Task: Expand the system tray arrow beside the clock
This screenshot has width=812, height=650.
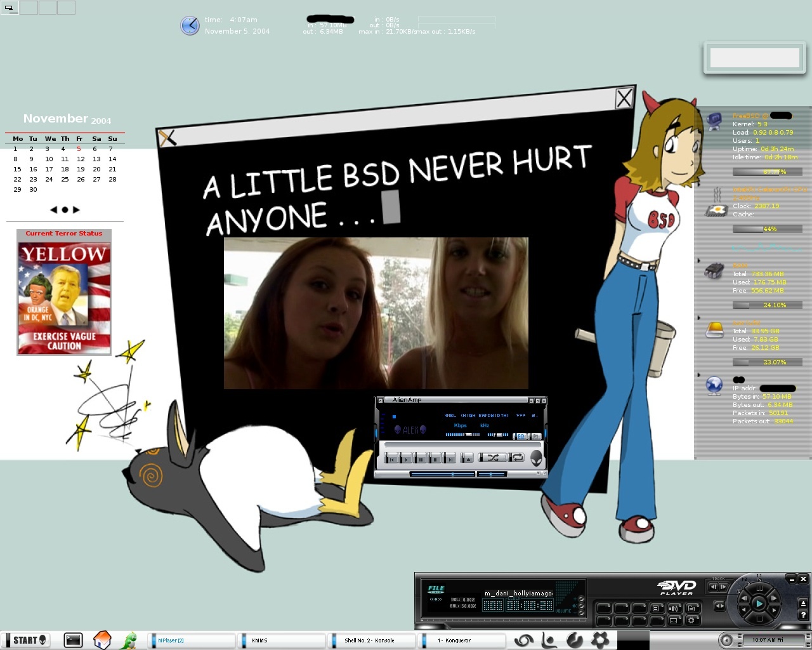Action: coord(727,640)
